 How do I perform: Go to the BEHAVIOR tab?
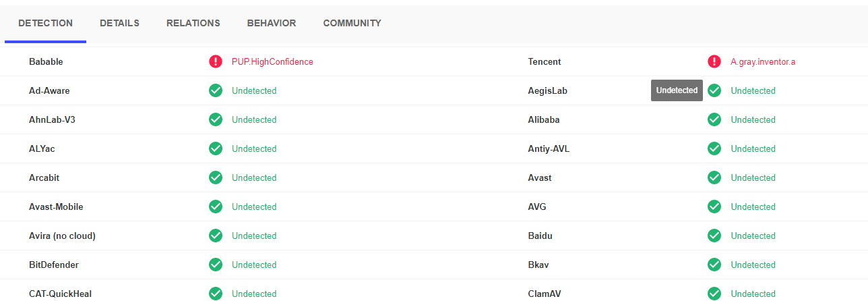(272, 23)
